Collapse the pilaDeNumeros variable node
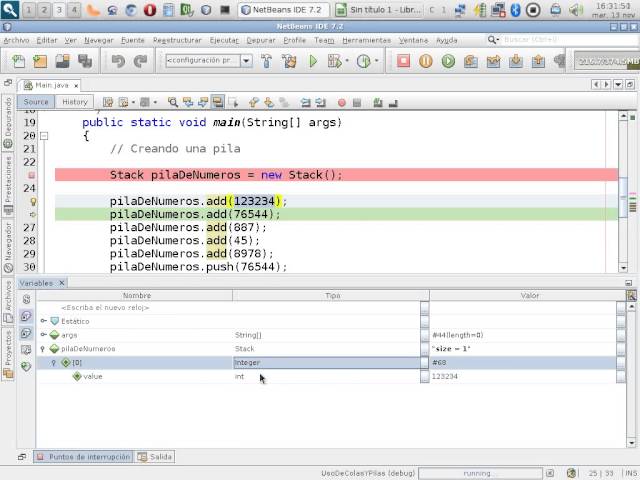 pyautogui.click(x=42, y=349)
